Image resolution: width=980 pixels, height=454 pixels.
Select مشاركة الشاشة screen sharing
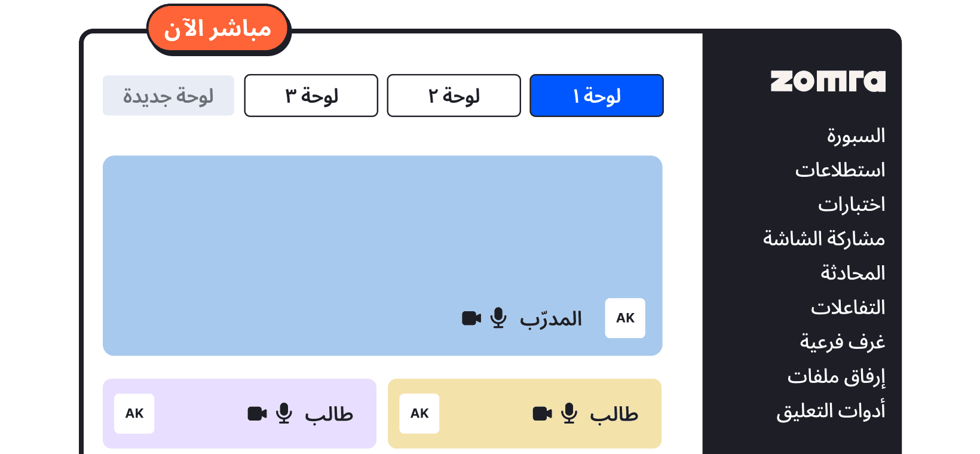coord(824,239)
